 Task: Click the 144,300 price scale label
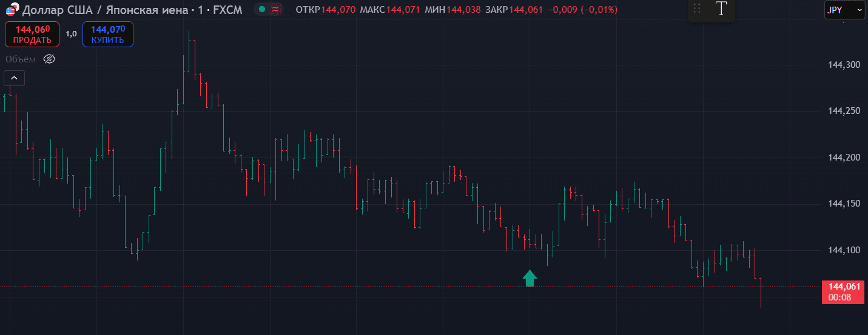click(x=844, y=65)
